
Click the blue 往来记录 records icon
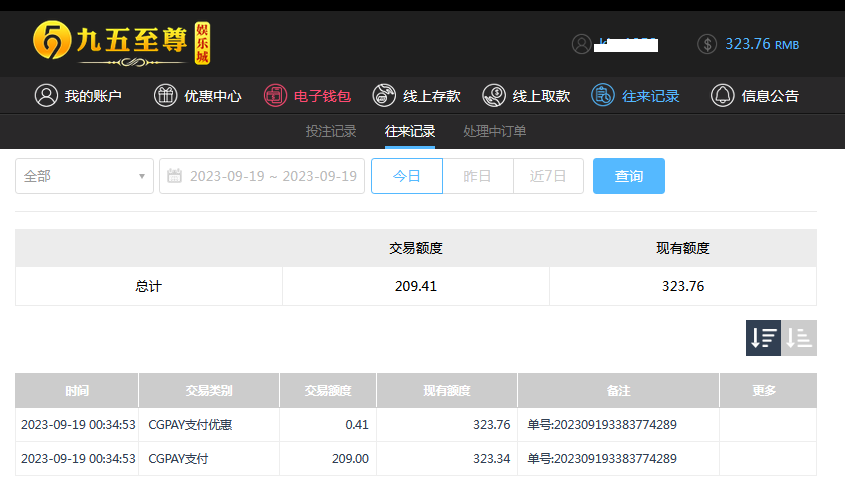pyautogui.click(x=602, y=96)
